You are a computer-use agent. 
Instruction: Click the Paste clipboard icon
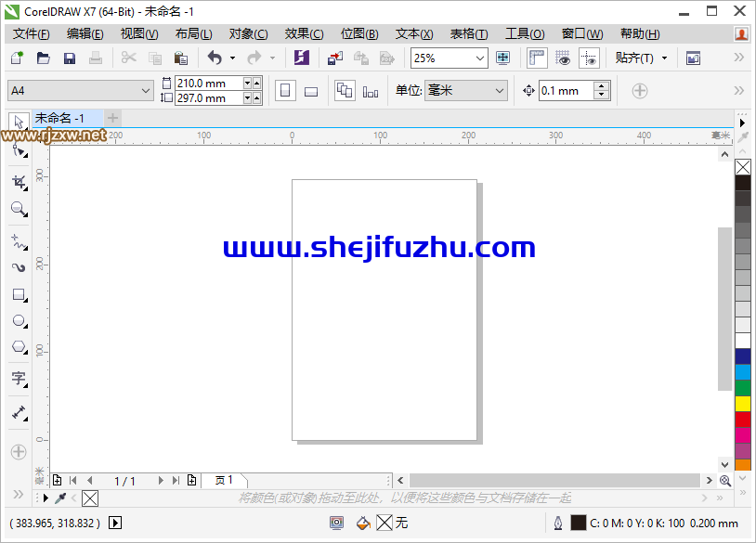click(181, 58)
